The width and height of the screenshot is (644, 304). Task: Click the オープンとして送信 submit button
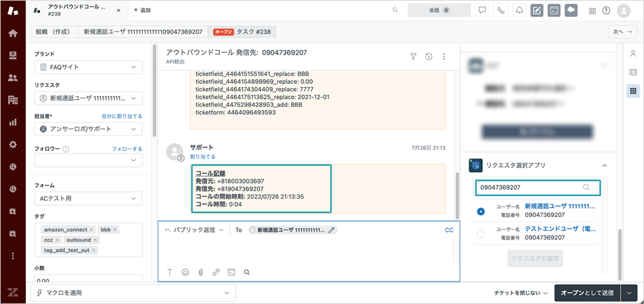pyautogui.click(x=587, y=293)
